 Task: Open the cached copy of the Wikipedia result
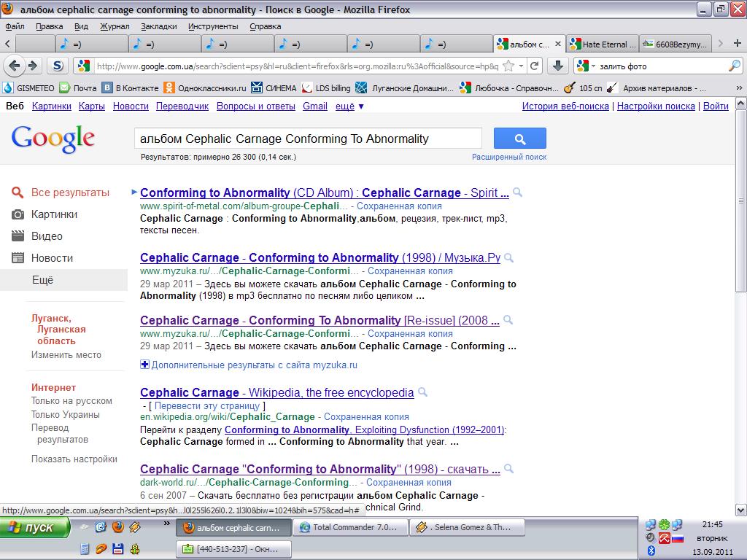click(x=366, y=416)
